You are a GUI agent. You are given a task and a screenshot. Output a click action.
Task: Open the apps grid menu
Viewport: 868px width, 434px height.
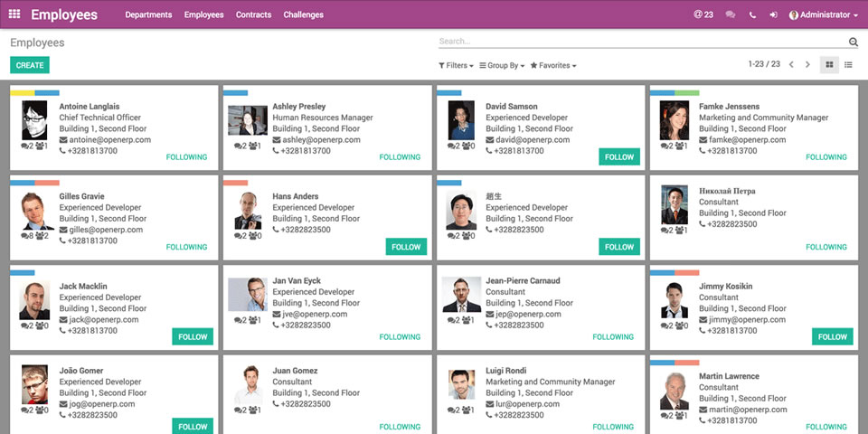pos(14,14)
